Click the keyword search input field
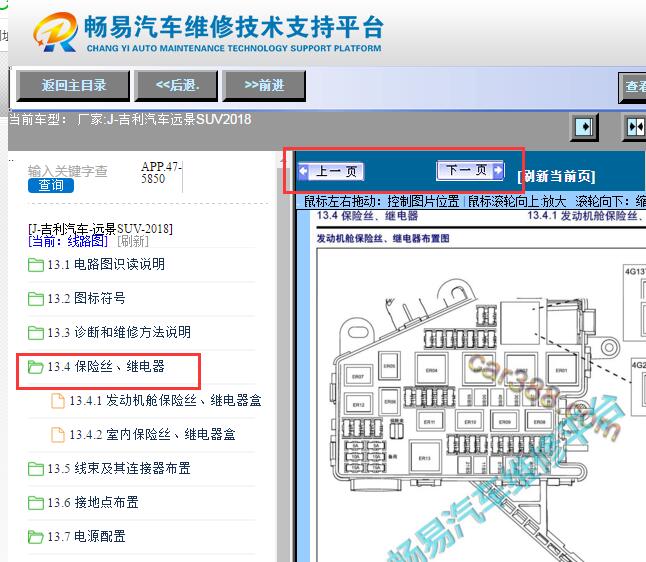Screen dimensions: 646x562 pos(68,171)
